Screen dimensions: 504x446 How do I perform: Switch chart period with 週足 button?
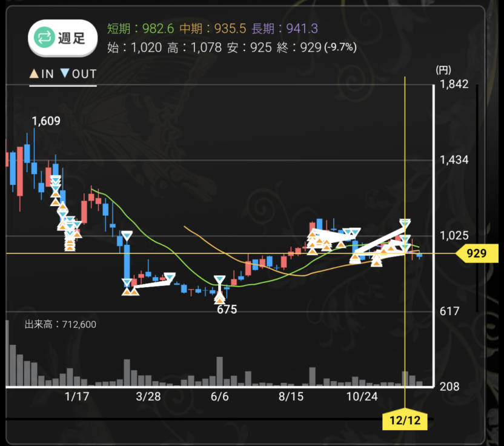point(62,38)
